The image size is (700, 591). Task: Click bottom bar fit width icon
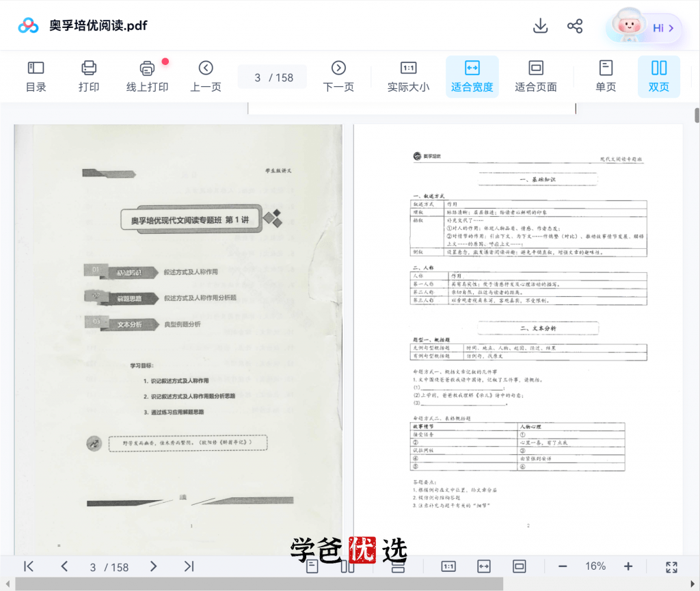(484, 566)
